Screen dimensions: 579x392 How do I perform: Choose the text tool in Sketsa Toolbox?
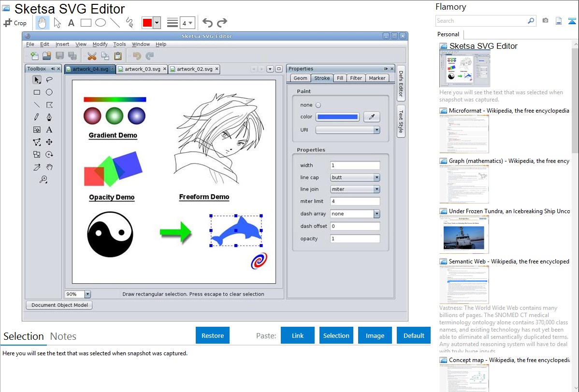[x=49, y=130]
